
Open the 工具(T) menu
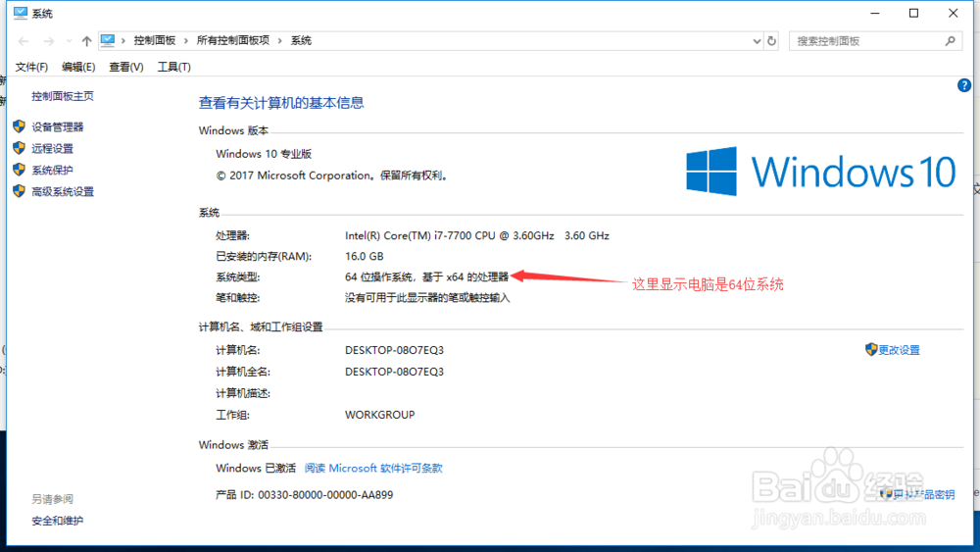(173, 67)
